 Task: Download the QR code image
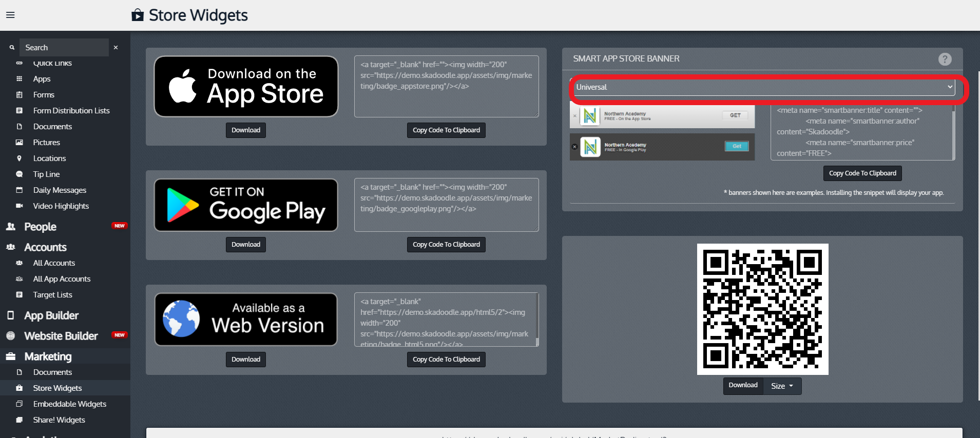743,386
